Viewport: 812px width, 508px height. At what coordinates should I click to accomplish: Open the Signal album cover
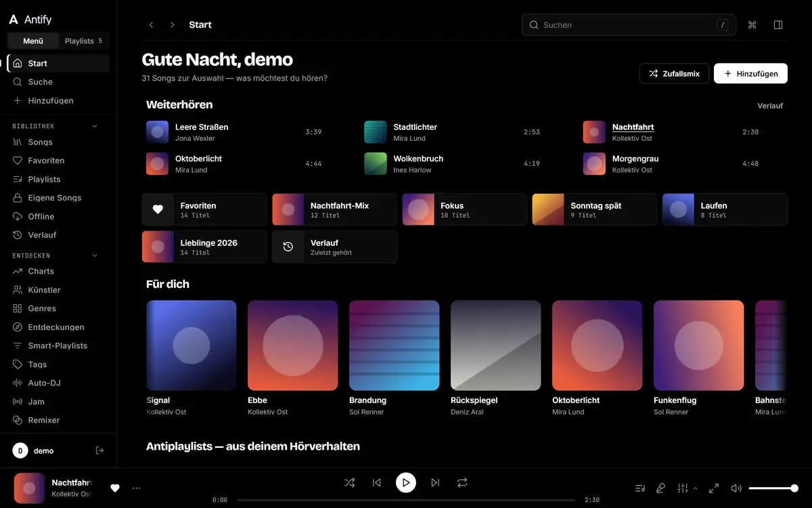coord(191,345)
